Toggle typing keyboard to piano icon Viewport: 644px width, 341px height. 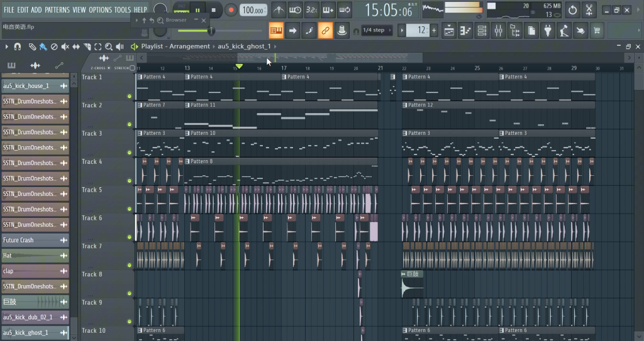coord(276,30)
